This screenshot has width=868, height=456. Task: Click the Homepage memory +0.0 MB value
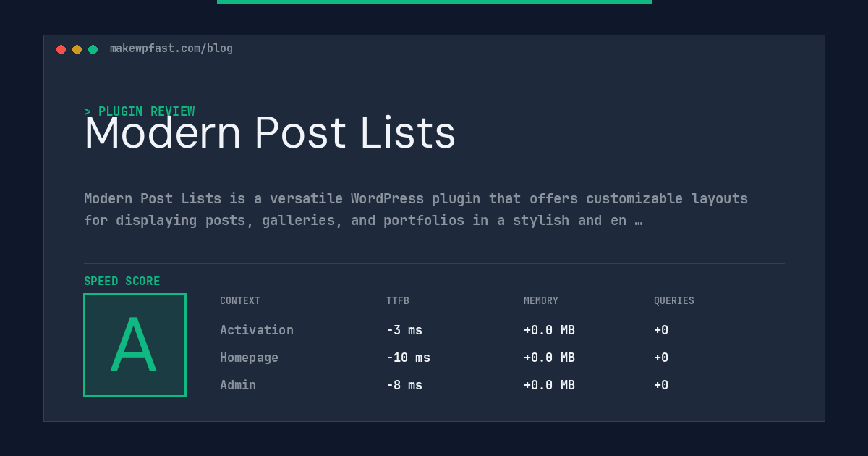(549, 358)
